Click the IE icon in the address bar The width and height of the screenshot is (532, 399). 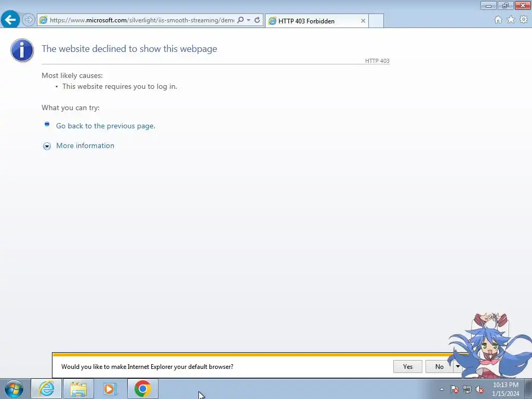click(x=44, y=20)
